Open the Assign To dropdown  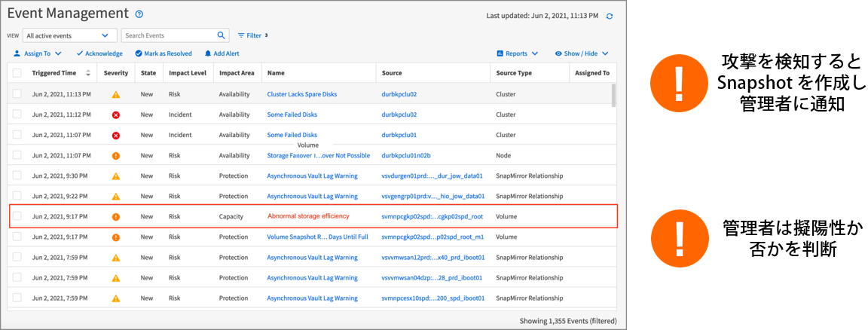(37, 53)
